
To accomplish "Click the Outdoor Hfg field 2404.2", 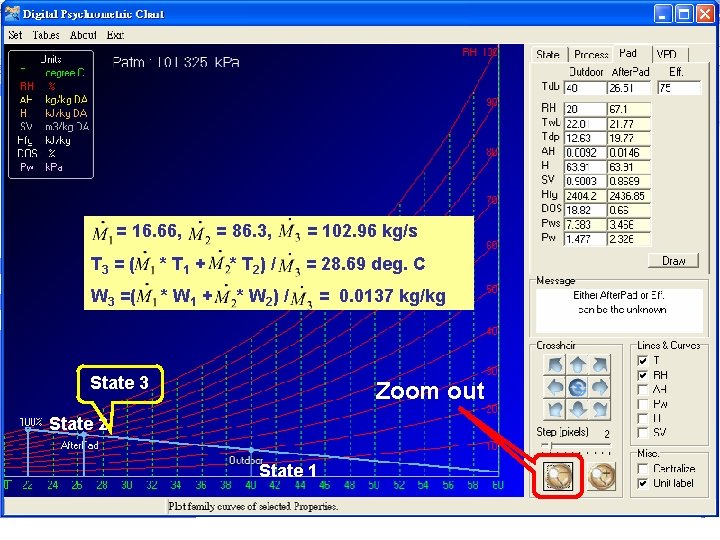I will tap(585, 196).
